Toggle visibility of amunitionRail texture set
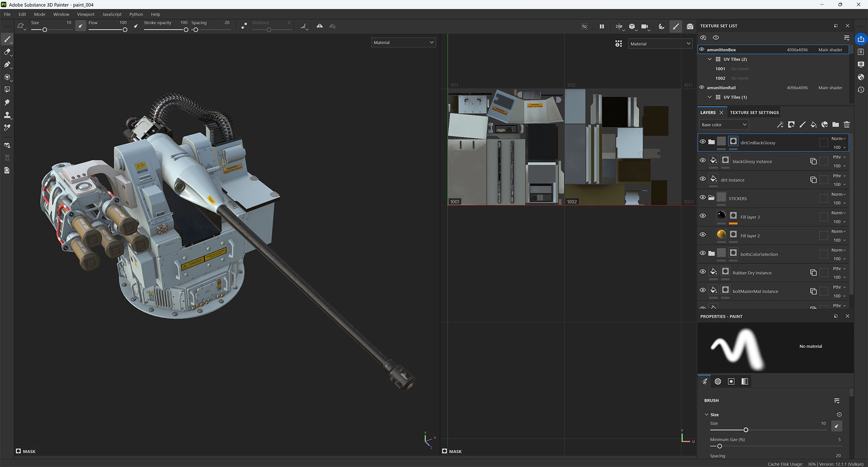Screen dimensions: 868x467 coord(702,87)
